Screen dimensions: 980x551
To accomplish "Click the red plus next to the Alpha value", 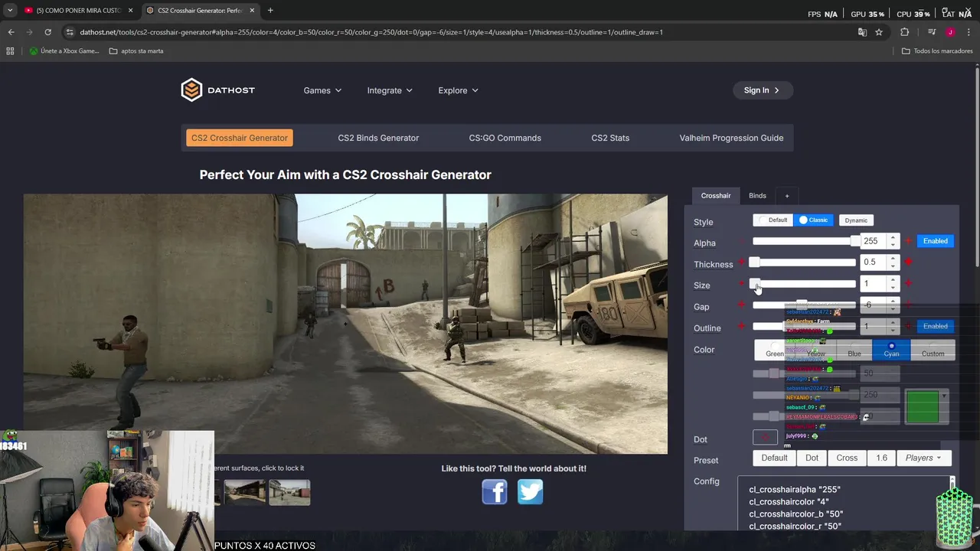I will (908, 241).
